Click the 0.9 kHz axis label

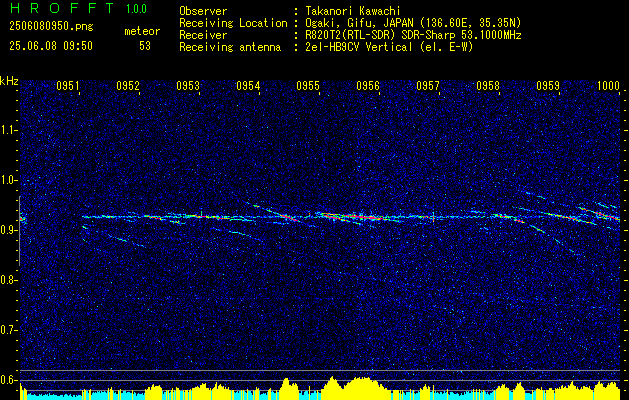click(x=8, y=230)
